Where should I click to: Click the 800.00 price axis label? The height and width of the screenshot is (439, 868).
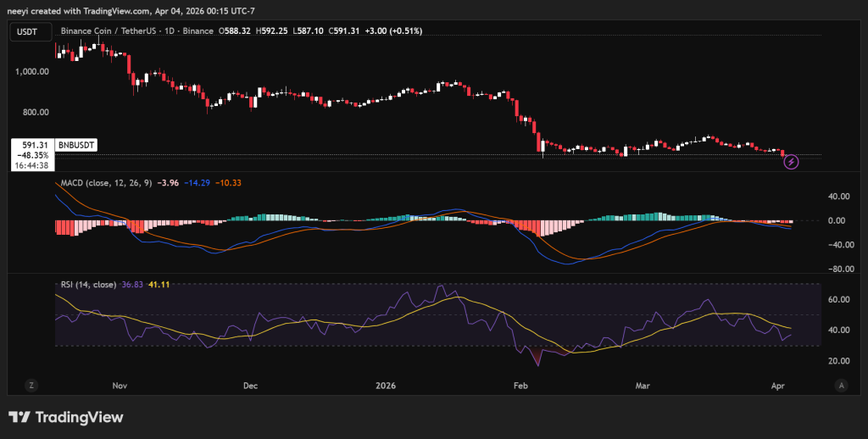point(35,112)
